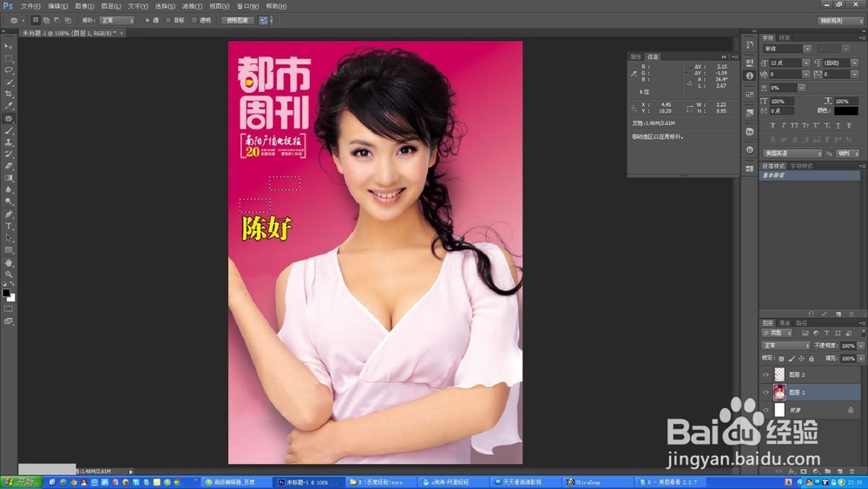
Task: Hide layer 图层 1 via eye icon
Action: click(766, 392)
